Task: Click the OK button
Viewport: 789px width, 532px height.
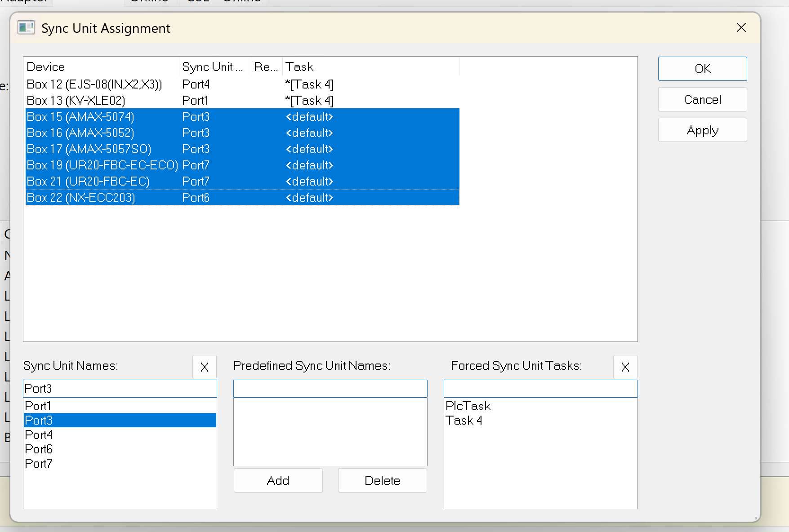Action: pos(702,69)
